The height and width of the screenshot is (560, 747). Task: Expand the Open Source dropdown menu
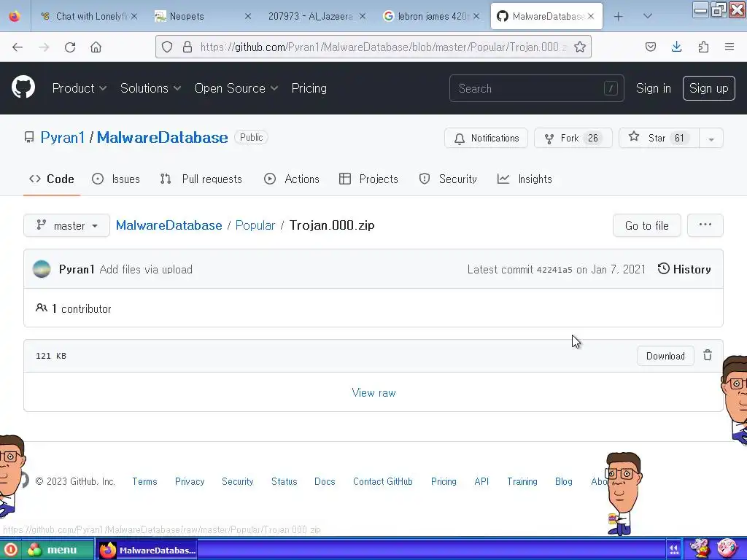[x=236, y=88]
